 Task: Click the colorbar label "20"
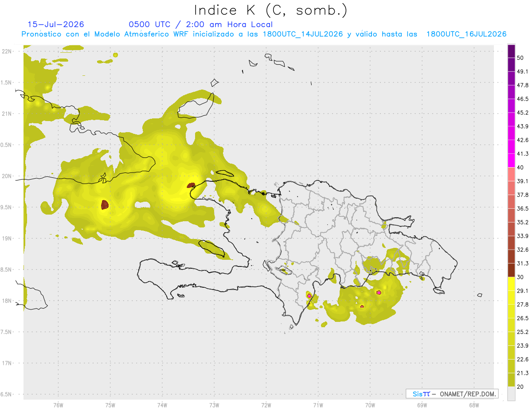click(520, 387)
